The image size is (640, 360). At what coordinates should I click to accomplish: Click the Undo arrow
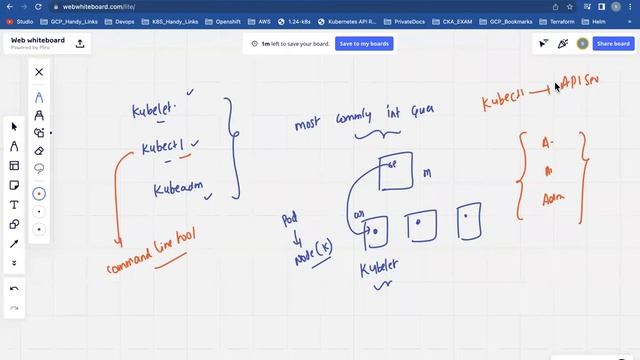pos(14,289)
